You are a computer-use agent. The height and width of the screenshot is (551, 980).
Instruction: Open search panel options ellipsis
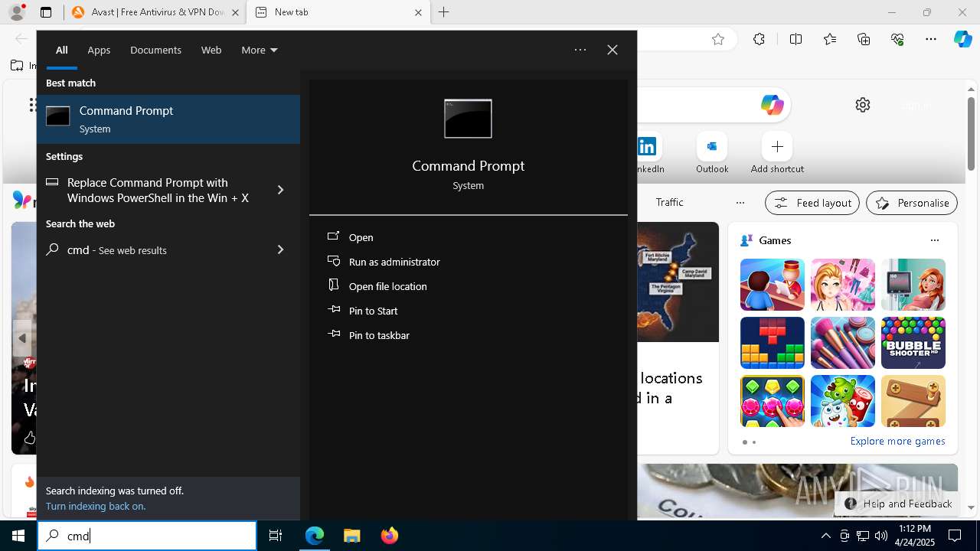pyautogui.click(x=580, y=50)
